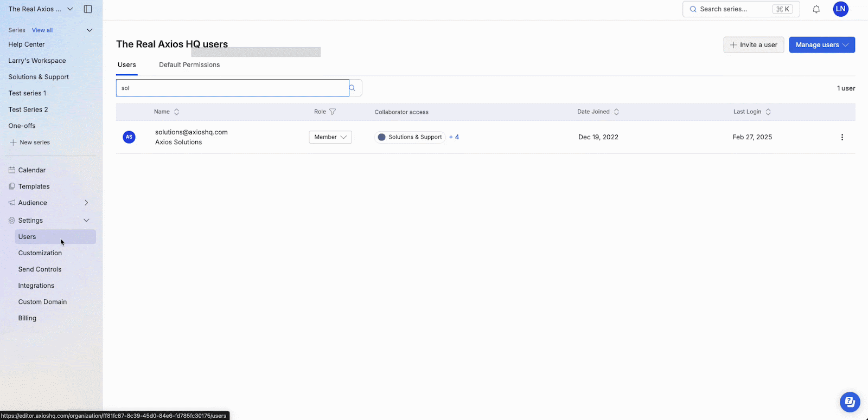
Task: Show the +4 more collaborator series
Action: (x=454, y=137)
